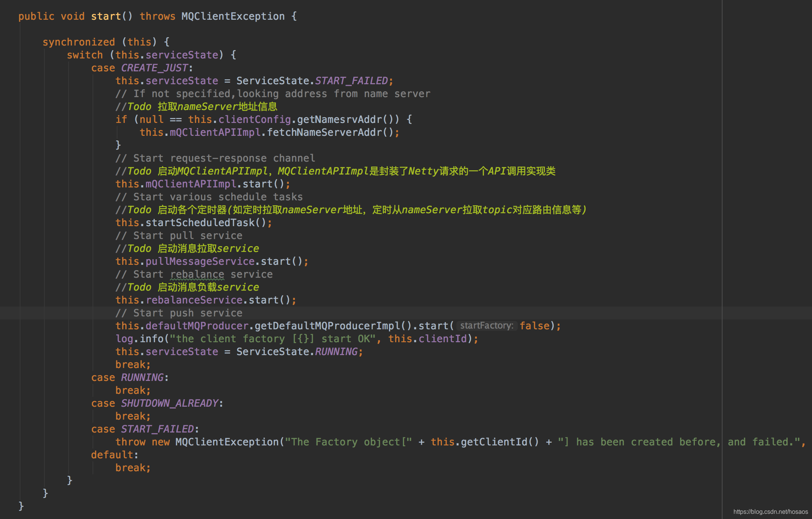Click getClientId() in throw statement
812x519 pixels.
(500, 442)
